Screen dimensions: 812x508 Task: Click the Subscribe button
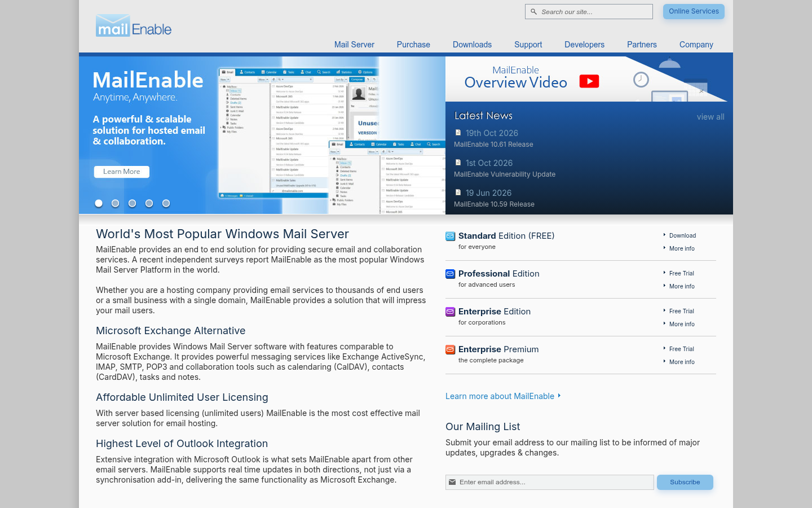coord(685,482)
